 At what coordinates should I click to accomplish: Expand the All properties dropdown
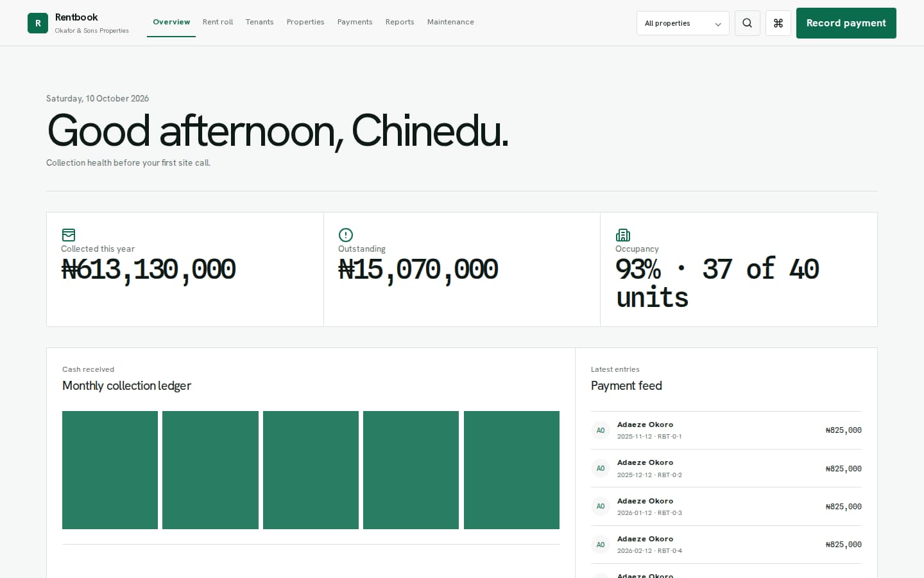click(x=683, y=23)
